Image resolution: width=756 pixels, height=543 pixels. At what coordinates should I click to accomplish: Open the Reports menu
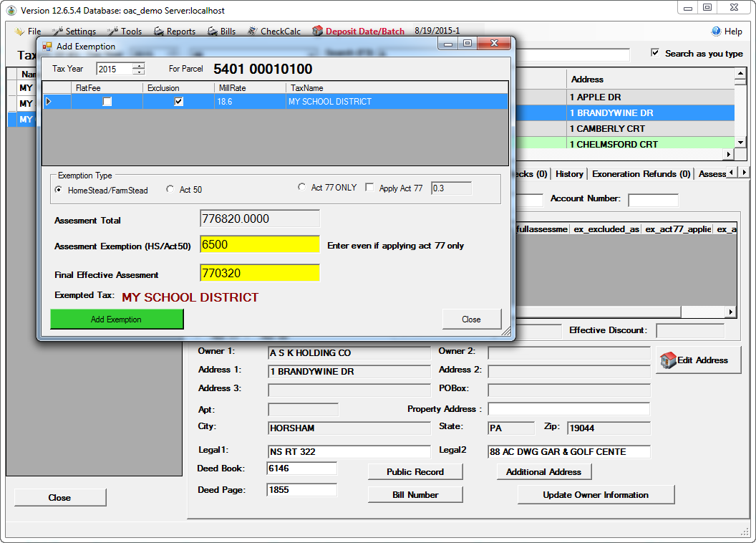pyautogui.click(x=181, y=32)
